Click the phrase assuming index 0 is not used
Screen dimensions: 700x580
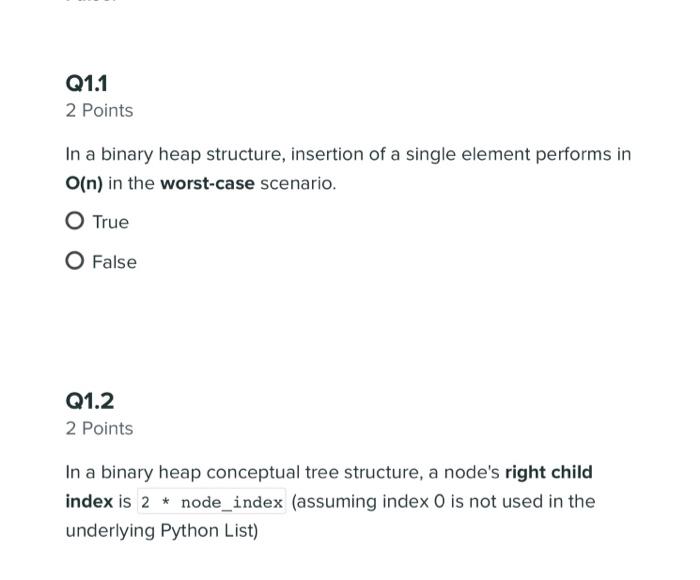(x=400, y=501)
